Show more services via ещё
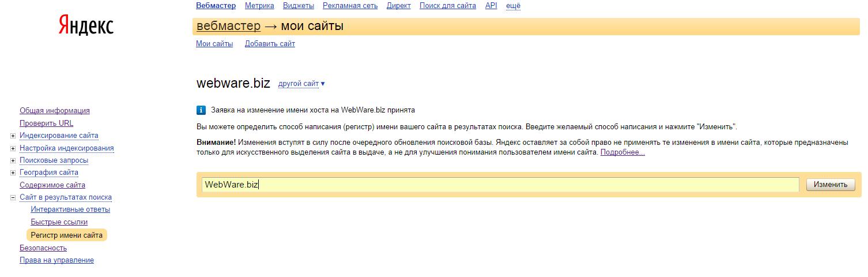This screenshot has width=868, height=277. pos(513,6)
